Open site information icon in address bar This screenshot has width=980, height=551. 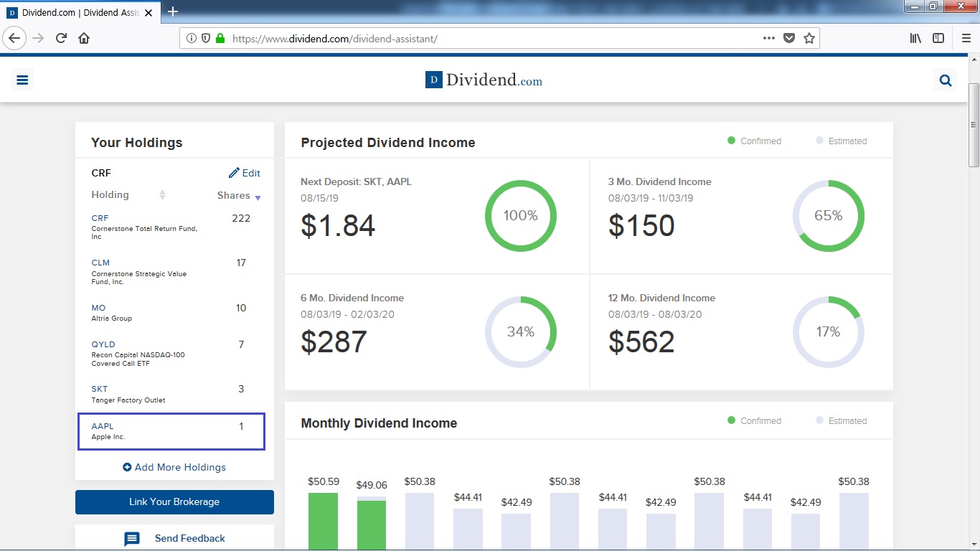(192, 39)
